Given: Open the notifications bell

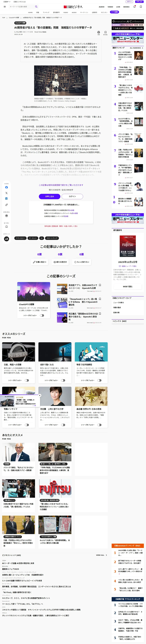Looking at the screenshot, I should 135,7.
